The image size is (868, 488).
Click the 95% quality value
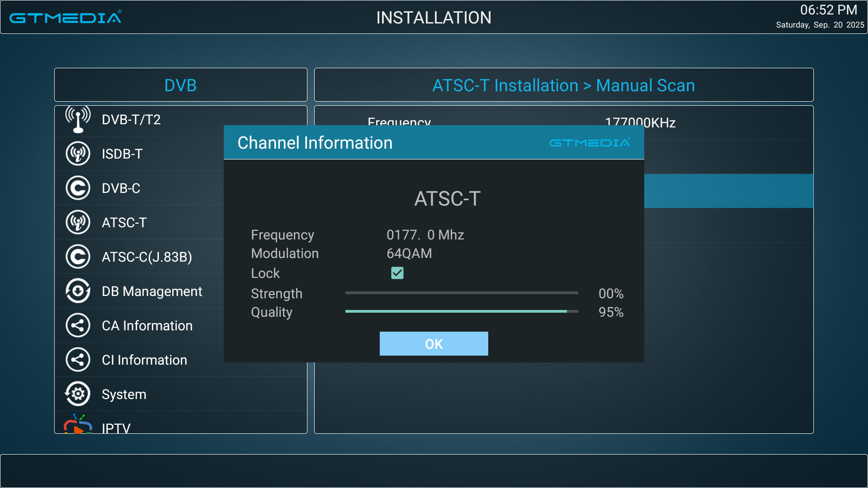coord(611,312)
